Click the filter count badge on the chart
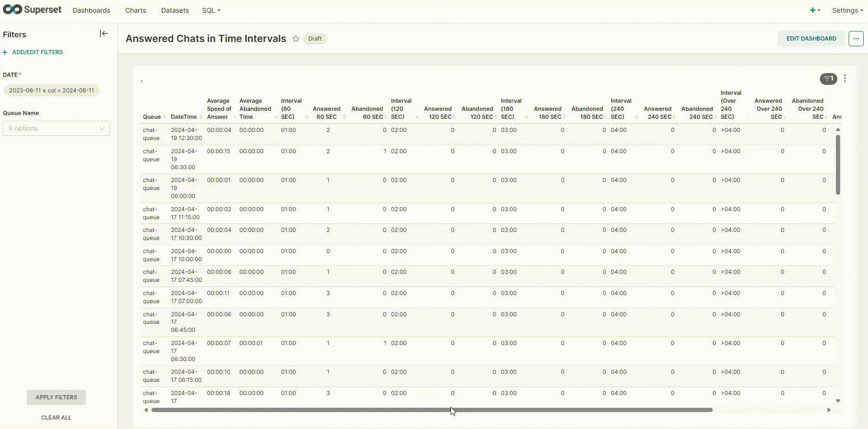 click(828, 79)
